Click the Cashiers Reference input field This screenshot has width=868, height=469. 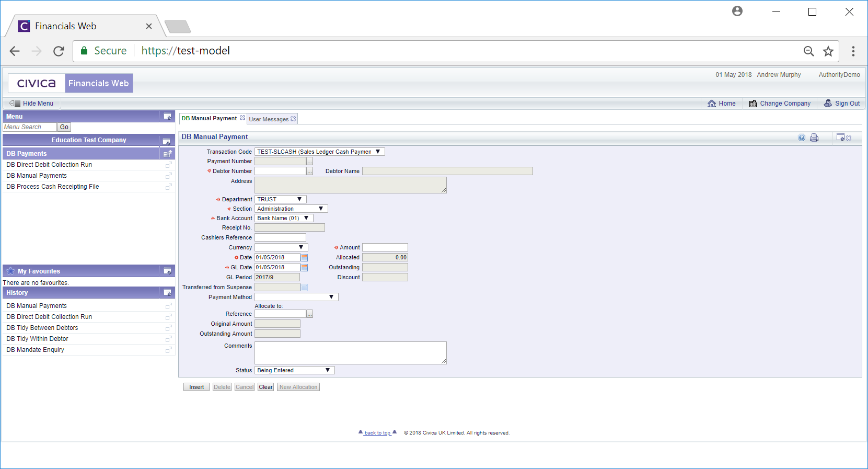(x=280, y=237)
